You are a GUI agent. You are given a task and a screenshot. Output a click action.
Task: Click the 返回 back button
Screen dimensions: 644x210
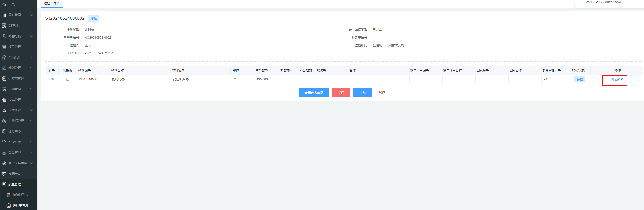[382, 93]
